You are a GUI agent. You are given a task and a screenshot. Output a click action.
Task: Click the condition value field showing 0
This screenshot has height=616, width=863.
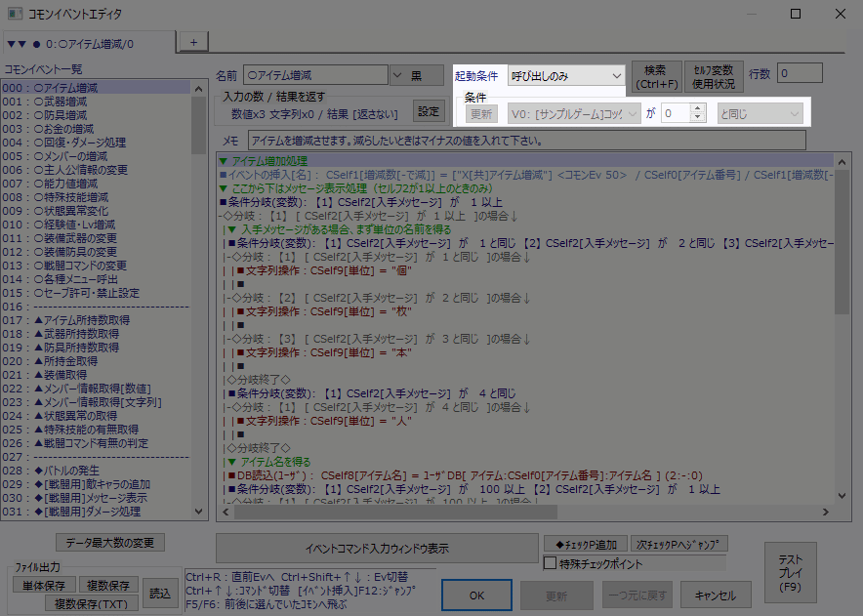pyautogui.click(x=676, y=113)
